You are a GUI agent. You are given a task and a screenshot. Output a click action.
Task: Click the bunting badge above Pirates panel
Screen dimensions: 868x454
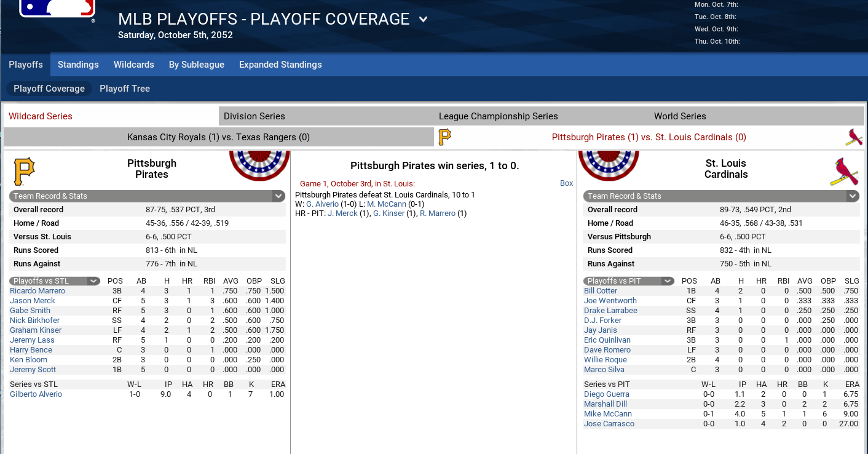[x=259, y=165]
